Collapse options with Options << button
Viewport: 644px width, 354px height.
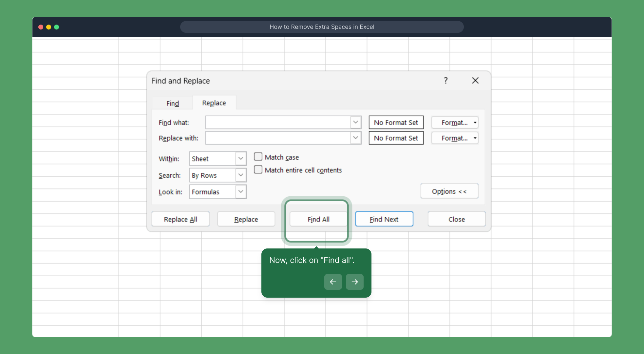[449, 191]
